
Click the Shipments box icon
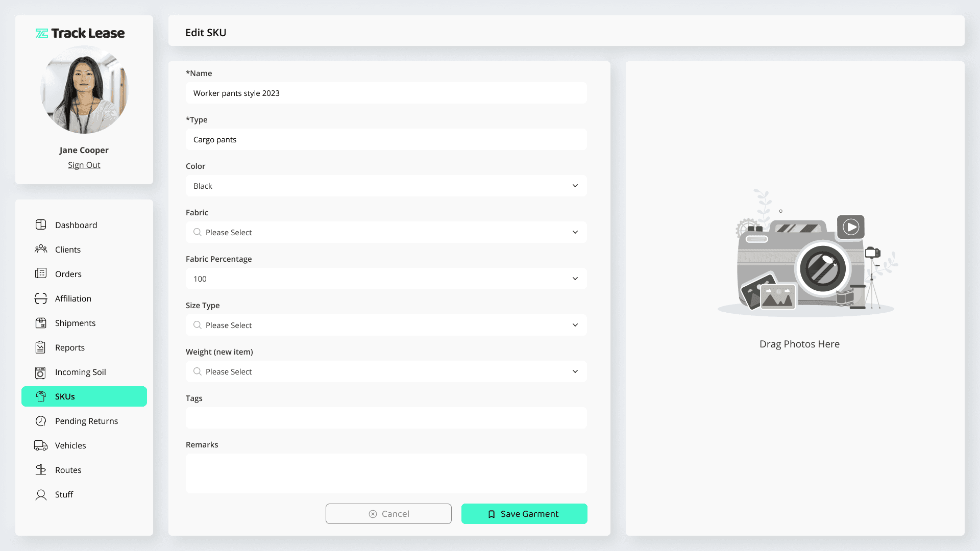tap(41, 323)
